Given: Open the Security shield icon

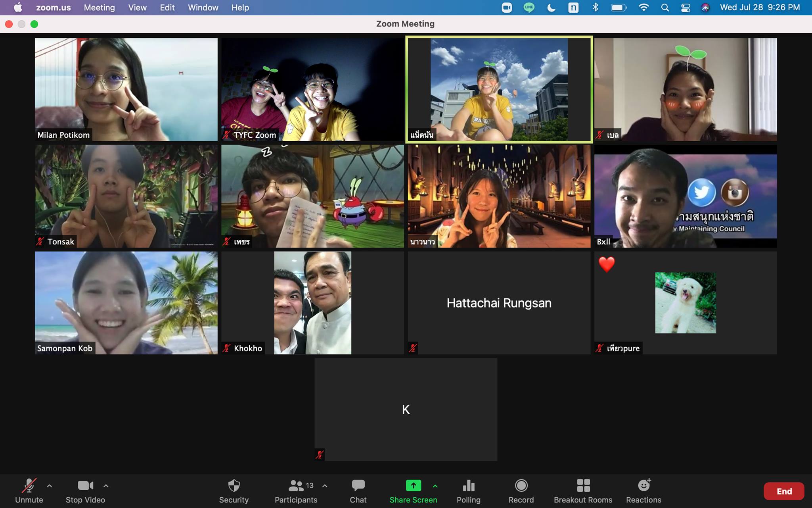Looking at the screenshot, I should click(234, 486).
